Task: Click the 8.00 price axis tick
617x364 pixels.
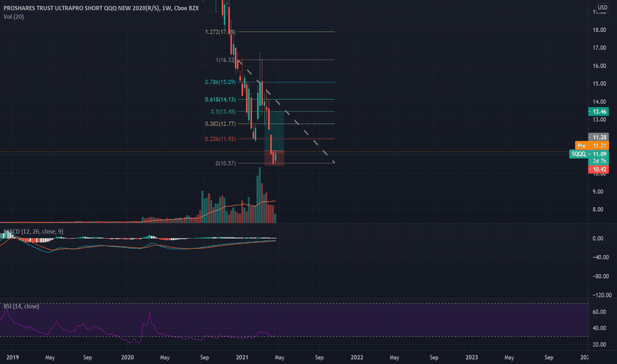Action: [x=598, y=210]
